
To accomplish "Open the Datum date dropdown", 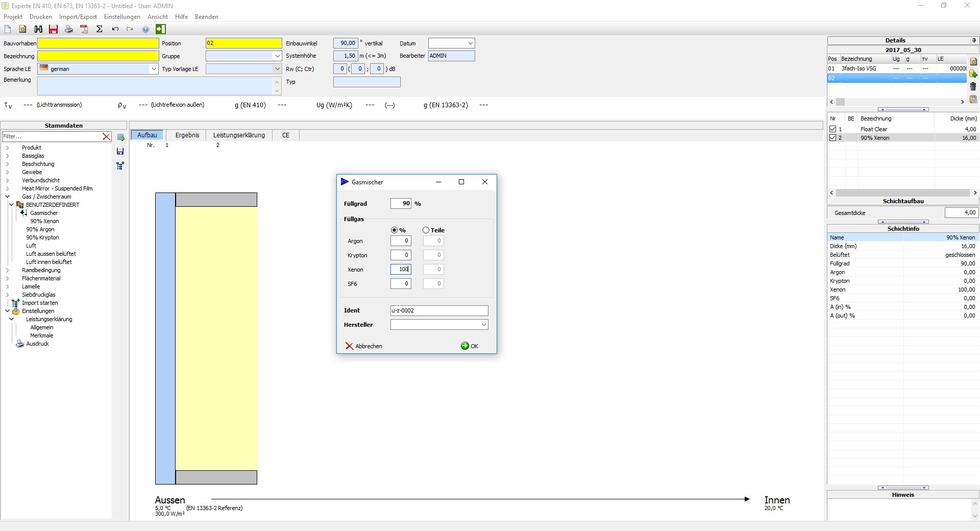I will pyautogui.click(x=470, y=43).
